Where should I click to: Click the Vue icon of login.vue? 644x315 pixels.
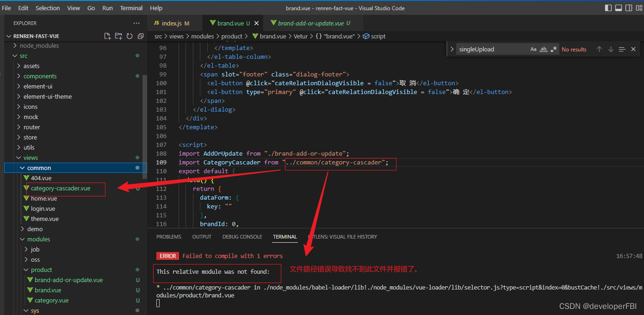click(27, 208)
